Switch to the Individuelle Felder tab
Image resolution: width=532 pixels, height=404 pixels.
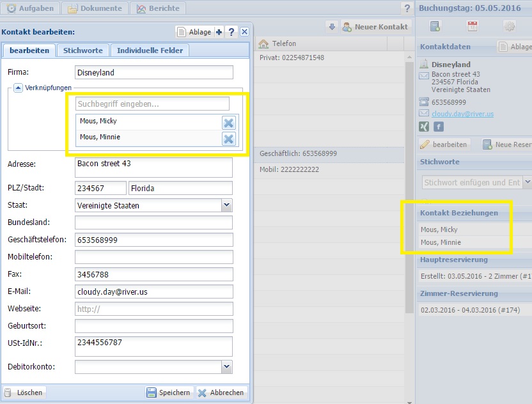150,50
